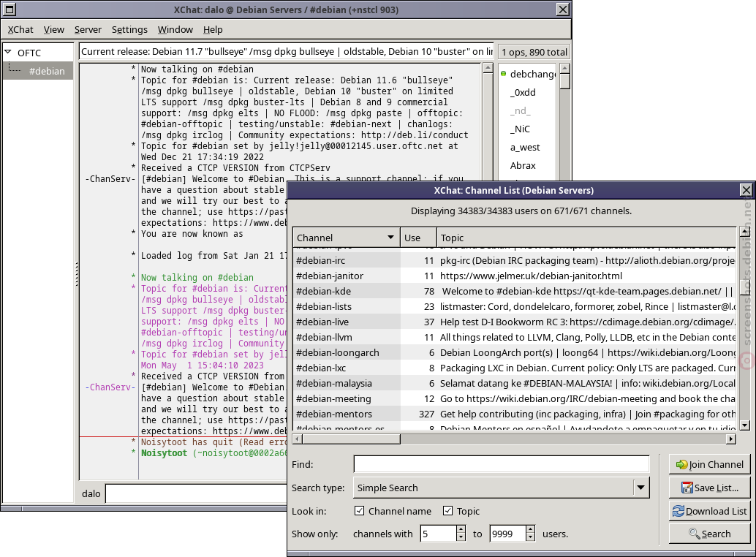The width and height of the screenshot is (756, 557).
Task: Select #debian-lists row in channel list
Action: [x=515, y=307]
